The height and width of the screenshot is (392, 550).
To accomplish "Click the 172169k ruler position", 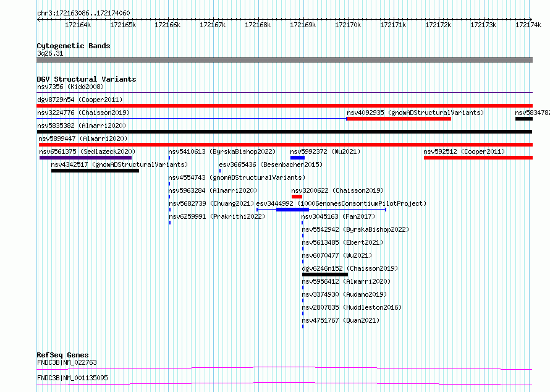I will [303, 25].
